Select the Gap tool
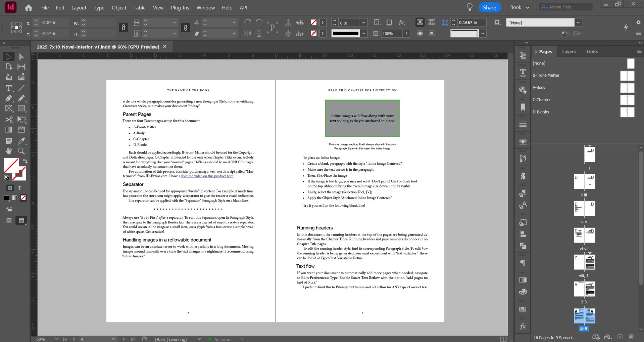Screen dimensions: 644x342 pos(21,67)
